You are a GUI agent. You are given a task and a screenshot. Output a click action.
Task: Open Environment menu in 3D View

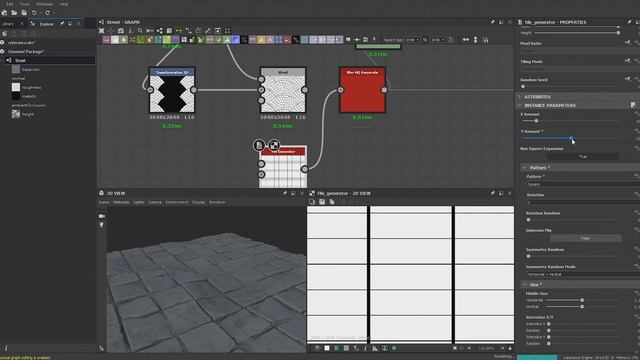(x=177, y=202)
